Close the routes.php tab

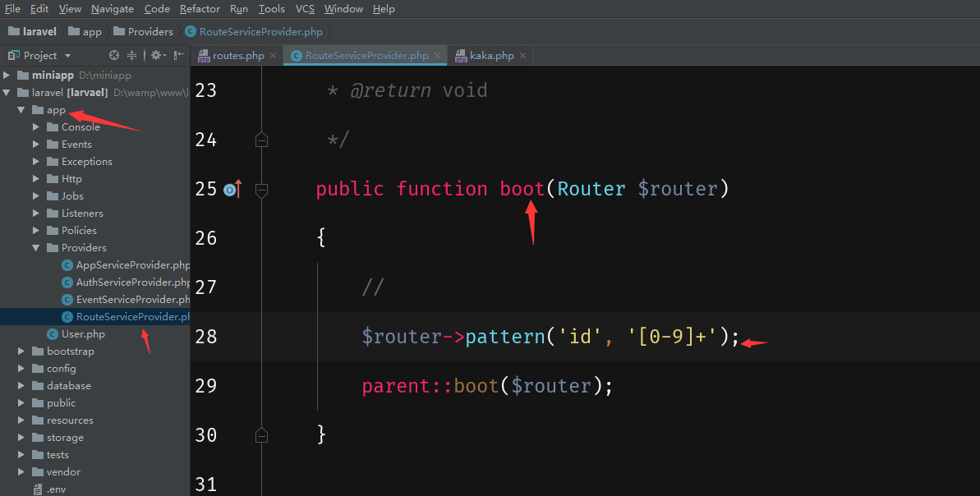[x=273, y=56]
